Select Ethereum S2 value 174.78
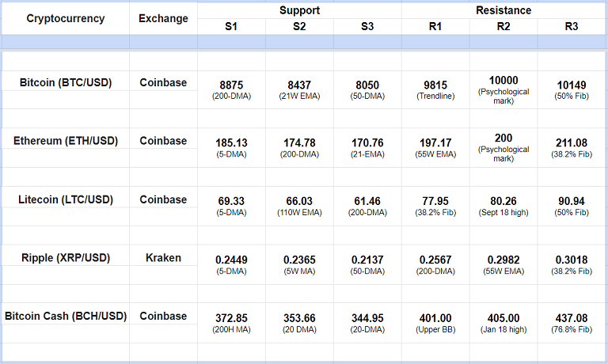This screenshot has width=608, height=364. pyautogui.click(x=299, y=143)
